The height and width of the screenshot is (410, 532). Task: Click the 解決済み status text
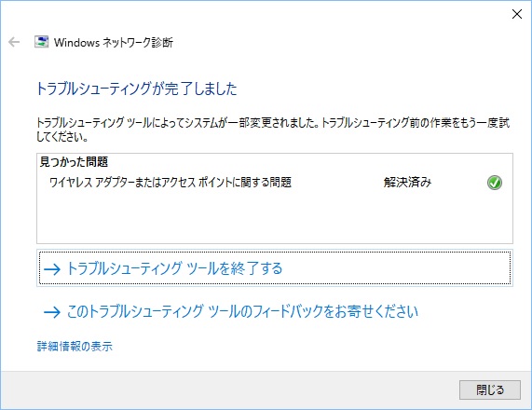407,183
